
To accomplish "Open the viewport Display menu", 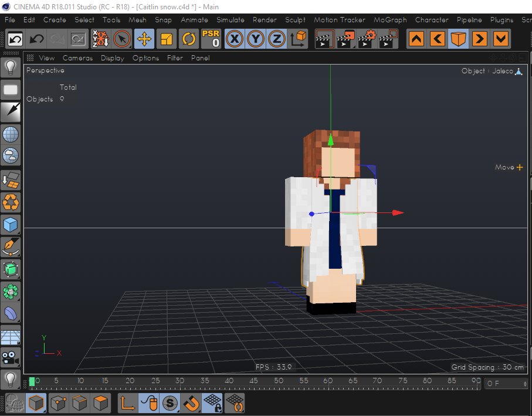I will (113, 58).
